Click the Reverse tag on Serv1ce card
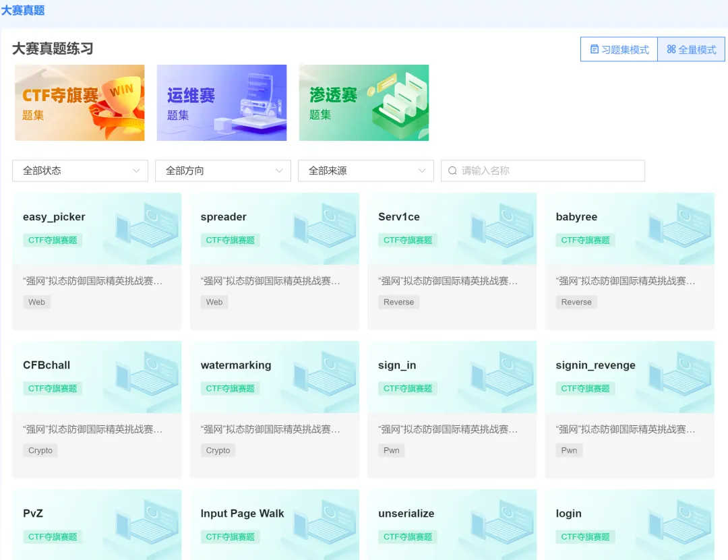Viewport: 728px width, 560px height. (398, 302)
